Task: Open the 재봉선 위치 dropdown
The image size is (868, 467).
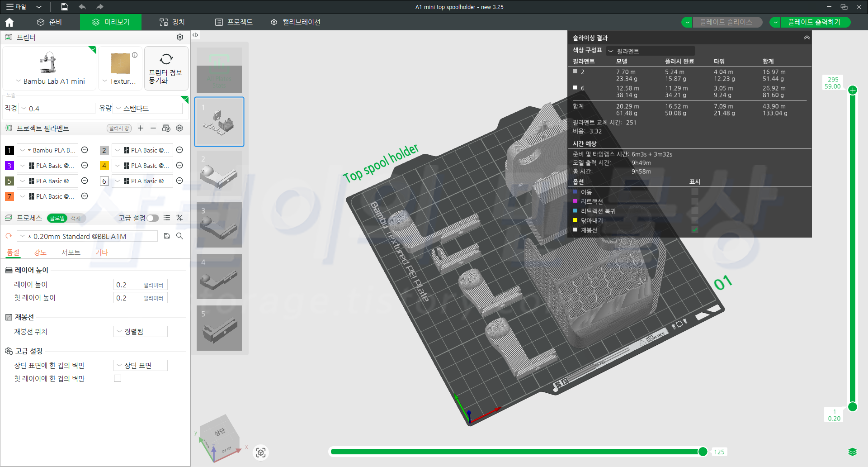Action: (x=141, y=332)
